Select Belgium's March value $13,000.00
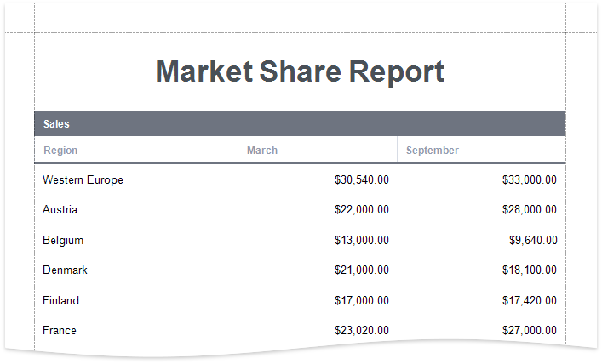 click(x=362, y=241)
